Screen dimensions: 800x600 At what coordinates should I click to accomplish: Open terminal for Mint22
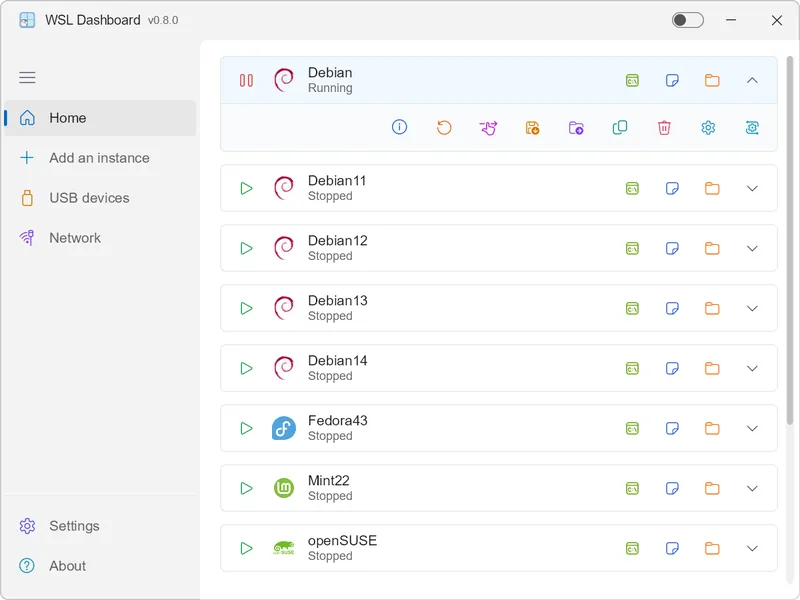[632, 488]
